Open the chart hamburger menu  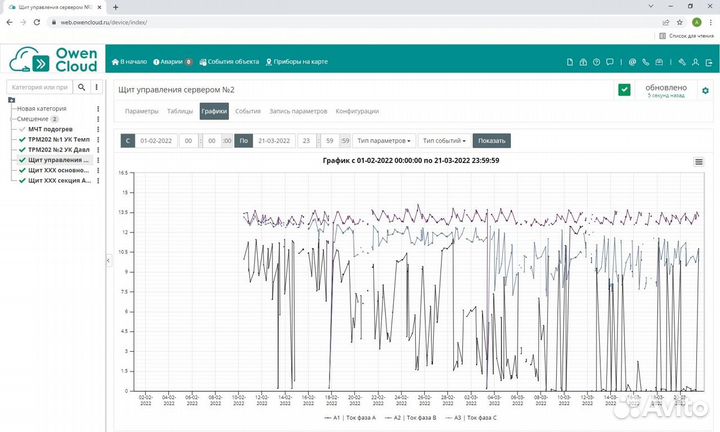[x=699, y=161]
